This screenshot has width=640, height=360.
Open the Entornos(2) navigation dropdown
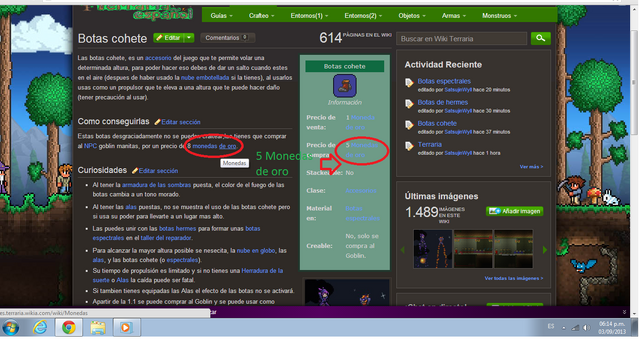coord(363,16)
